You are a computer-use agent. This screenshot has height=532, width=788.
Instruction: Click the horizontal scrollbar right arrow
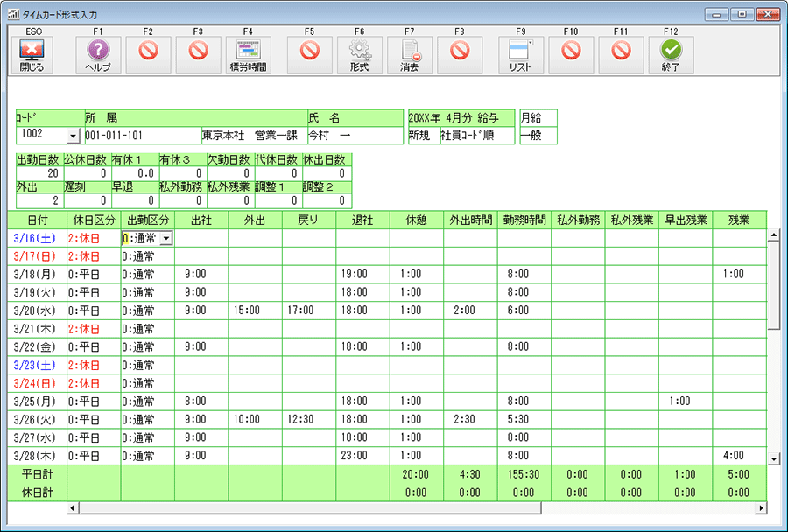tap(762, 508)
